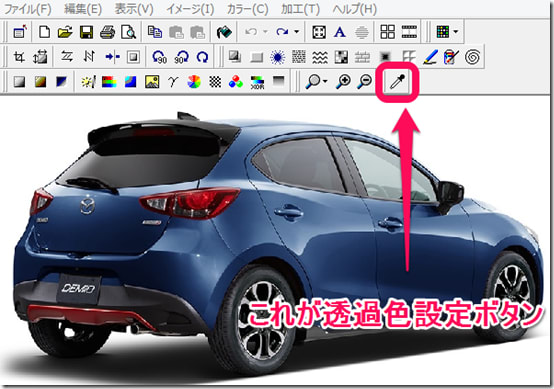Click the brightness sun adjustment icon
554x389 pixels.
pos(88,82)
